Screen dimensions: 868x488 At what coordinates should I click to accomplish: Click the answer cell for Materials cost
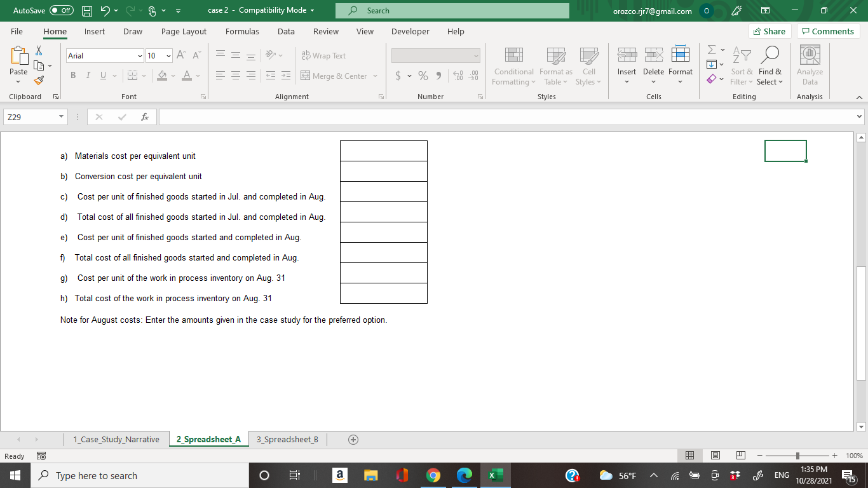(x=384, y=151)
